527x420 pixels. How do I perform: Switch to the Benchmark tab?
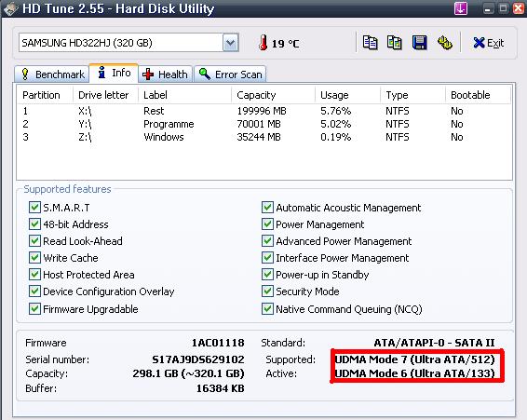pos(52,74)
